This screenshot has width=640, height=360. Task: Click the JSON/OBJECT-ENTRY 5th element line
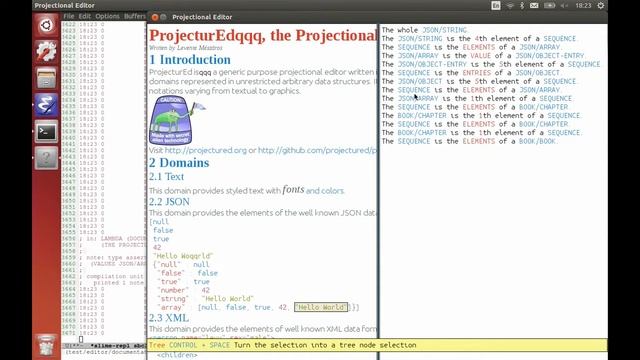pyautogui.click(x=491, y=64)
